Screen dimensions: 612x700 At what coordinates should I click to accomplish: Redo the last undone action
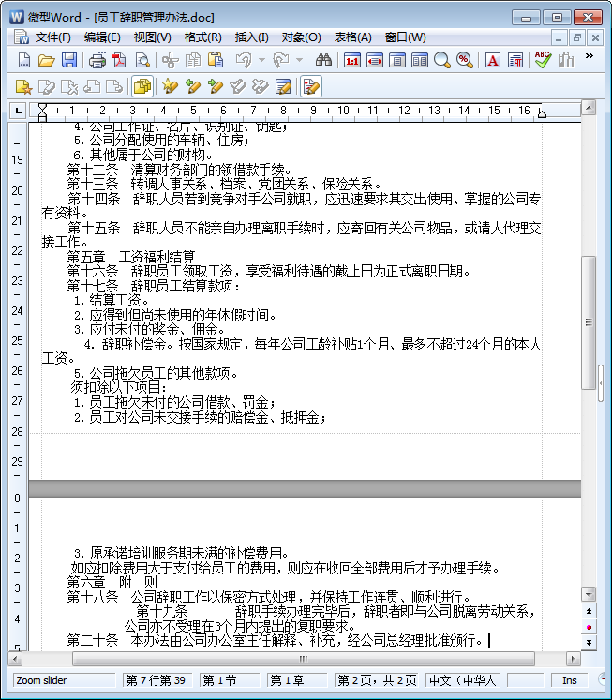pyautogui.click(x=281, y=60)
